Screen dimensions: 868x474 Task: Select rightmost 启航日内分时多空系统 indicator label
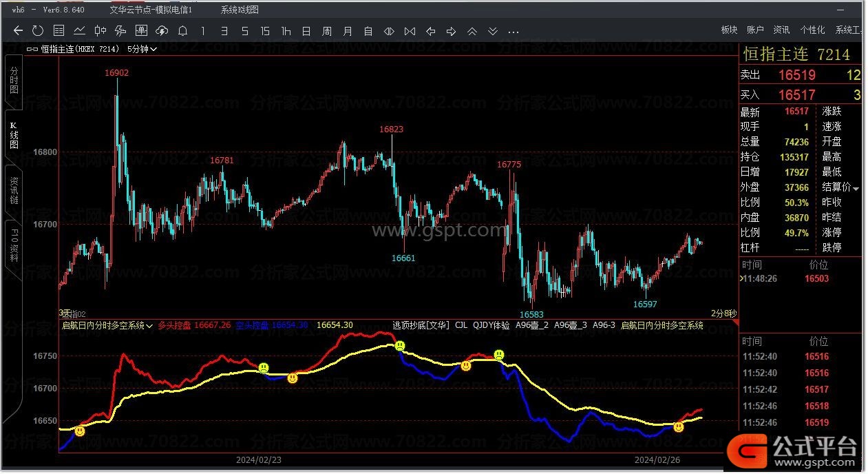click(662, 325)
